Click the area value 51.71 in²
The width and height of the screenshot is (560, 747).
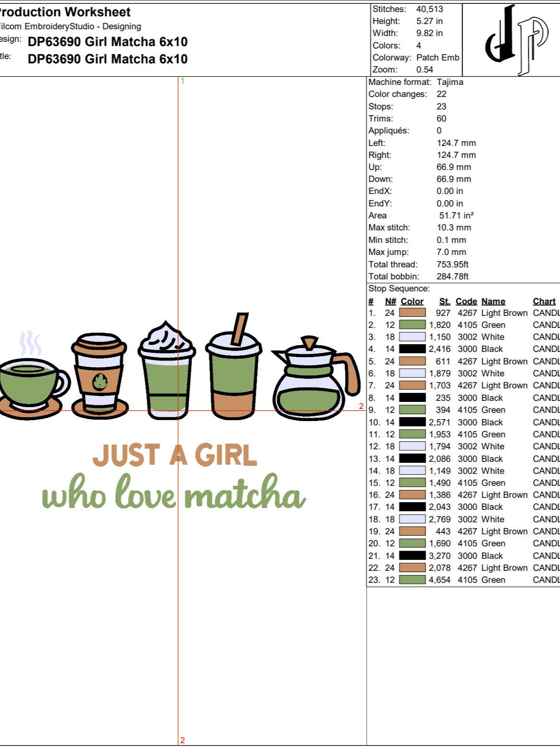tap(456, 216)
